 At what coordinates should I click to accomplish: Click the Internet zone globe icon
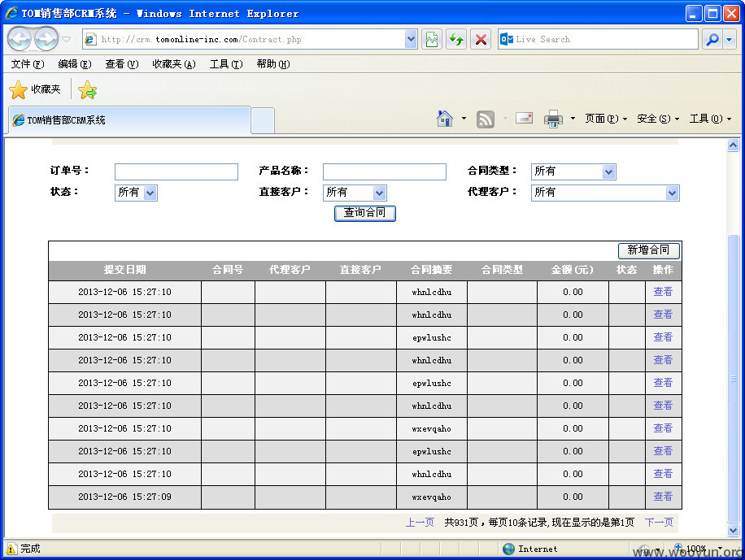tap(508, 549)
